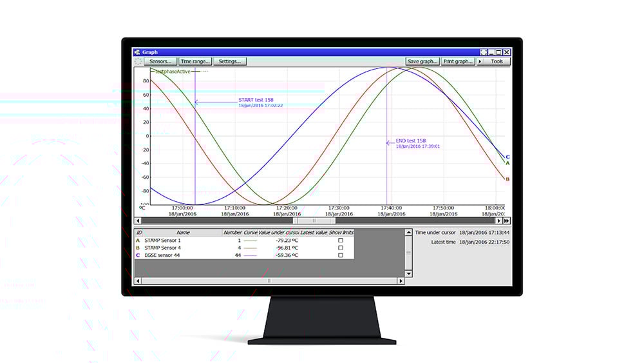This screenshot has width=644, height=363.
Task: Click the sensor list scroll down arrow
Action: pyautogui.click(x=408, y=273)
